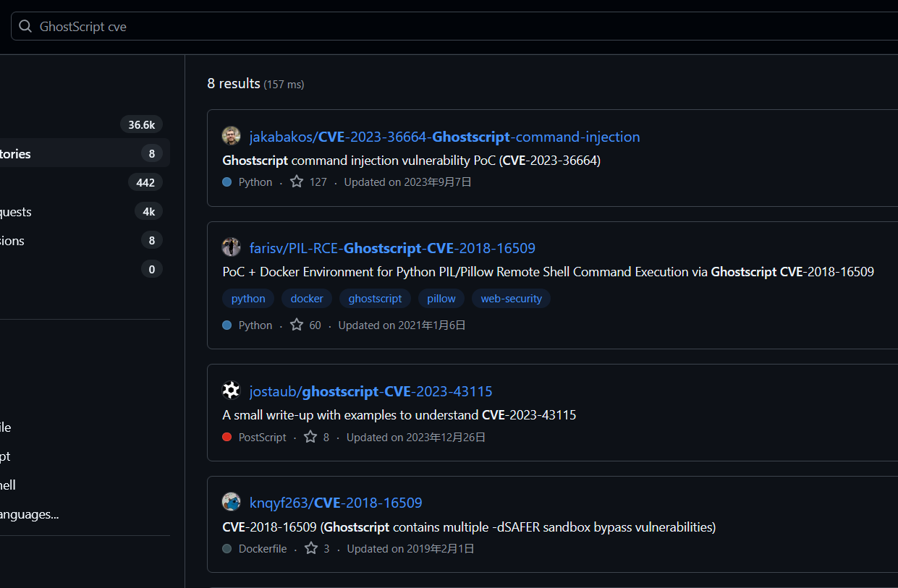This screenshot has height=588, width=898.
Task: Open jakabakos/CVE-2023-36664-Ghostscript-command-injection repository link
Action: tap(444, 137)
